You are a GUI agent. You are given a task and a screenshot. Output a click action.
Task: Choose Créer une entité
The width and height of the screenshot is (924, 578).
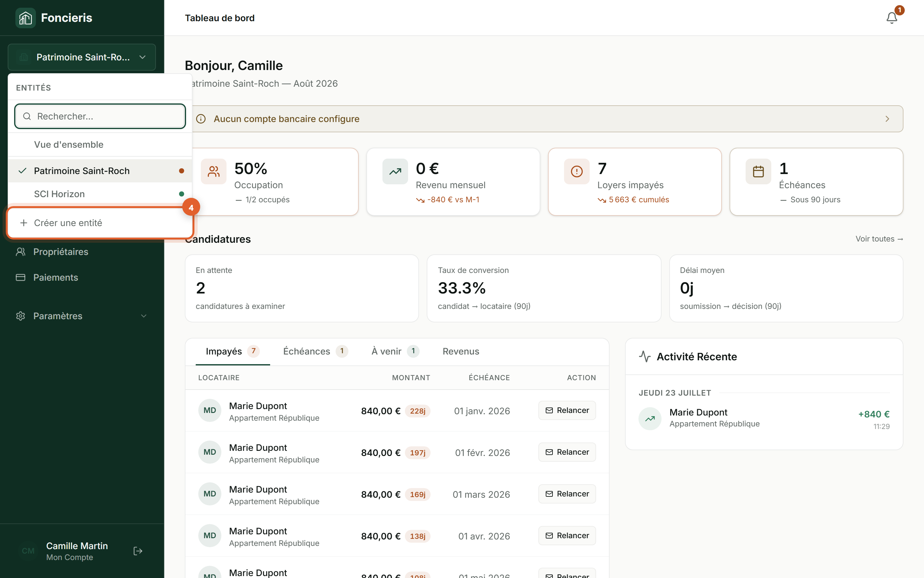coord(100,223)
